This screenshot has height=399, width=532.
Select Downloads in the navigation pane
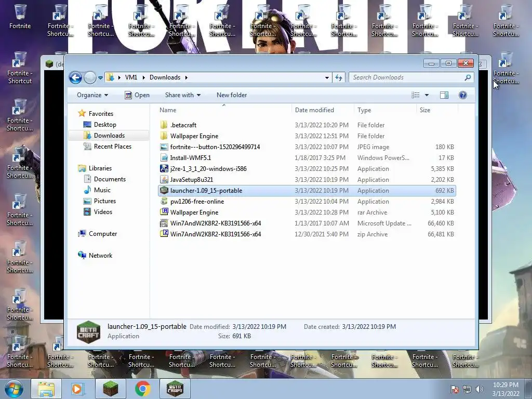point(109,136)
